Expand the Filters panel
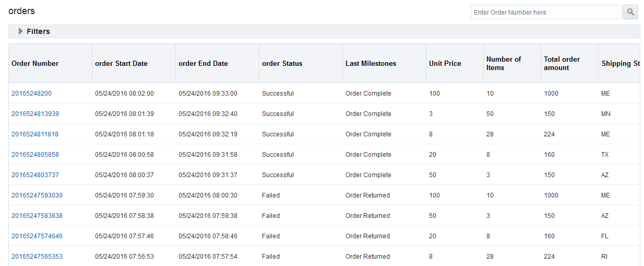Viewport: 644px width, 266px height. [21, 31]
